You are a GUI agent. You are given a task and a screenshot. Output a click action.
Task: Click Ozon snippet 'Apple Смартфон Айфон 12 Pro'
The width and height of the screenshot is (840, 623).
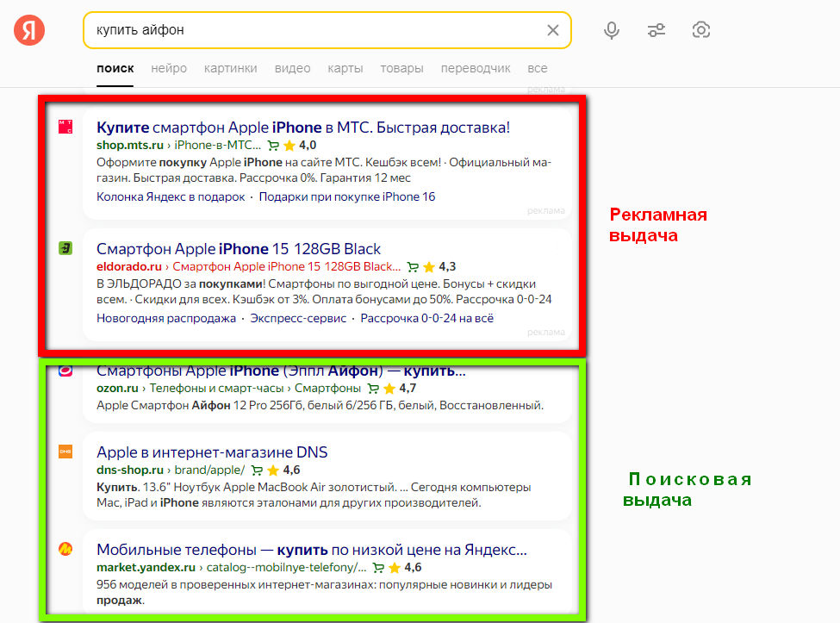[320, 406]
